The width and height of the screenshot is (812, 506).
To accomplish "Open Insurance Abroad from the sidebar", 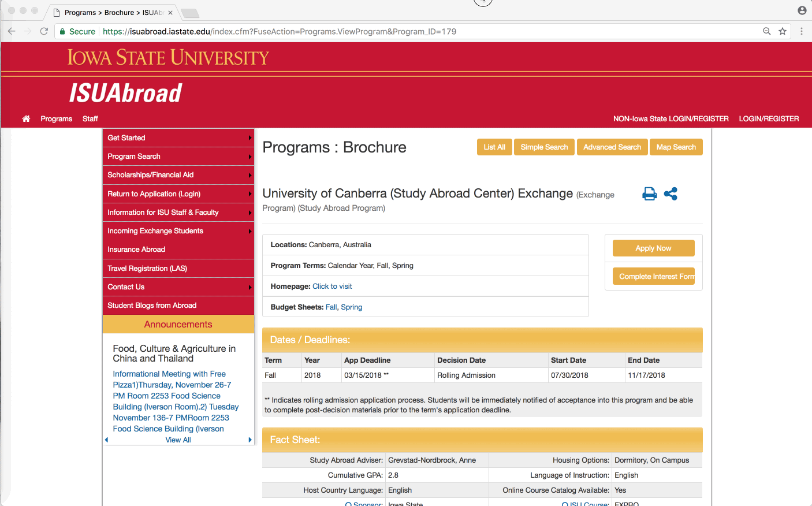I will click(178, 250).
